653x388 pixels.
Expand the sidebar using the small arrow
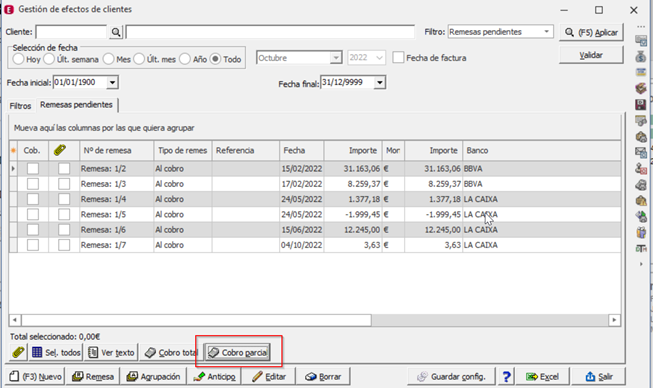tap(641, 264)
